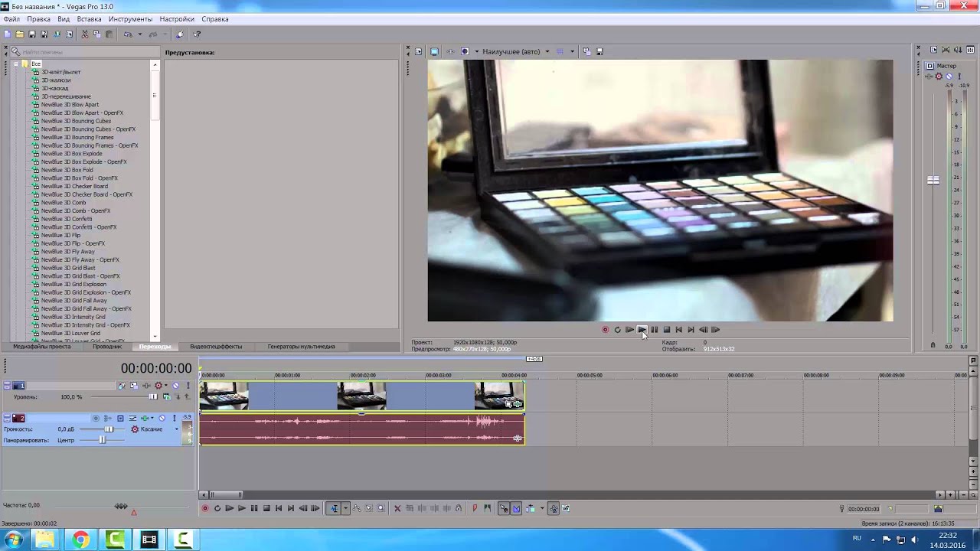Click copy snapshot icon in preview toolbar
980x551 pixels.
point(587,51)
